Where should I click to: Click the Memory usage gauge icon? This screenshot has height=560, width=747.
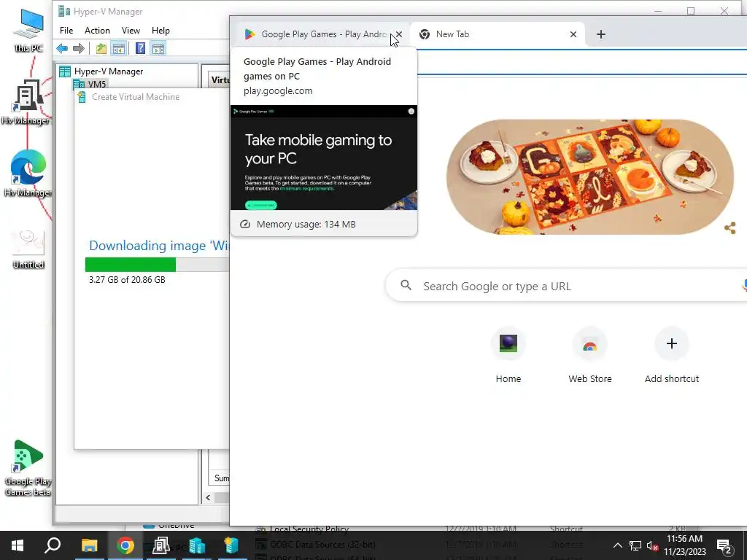pyautogui.click(x=245, y=225)
